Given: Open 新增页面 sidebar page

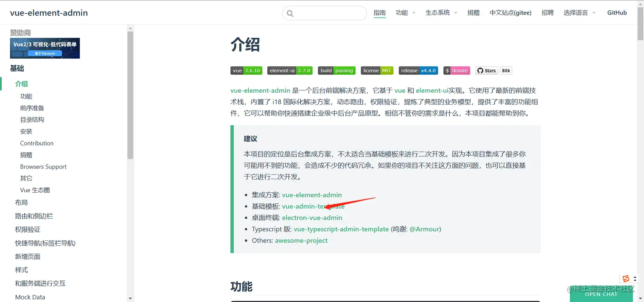Looking at the screenshot, I should click(28, 256).
